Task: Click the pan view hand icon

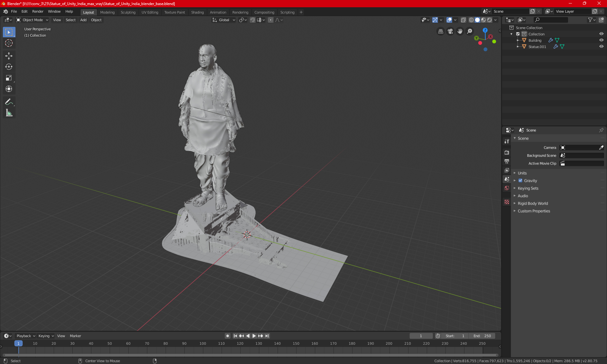Action: (x=460, y=31)
